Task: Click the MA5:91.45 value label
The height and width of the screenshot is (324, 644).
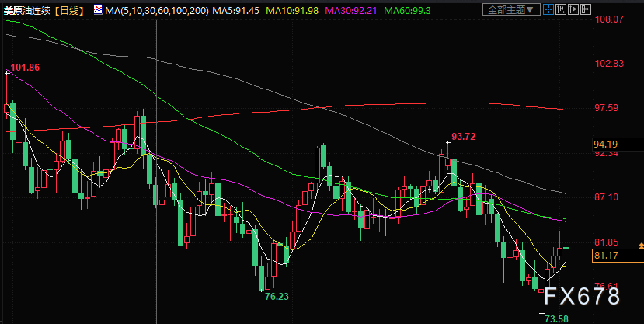Action: click(x=235, y=10)
